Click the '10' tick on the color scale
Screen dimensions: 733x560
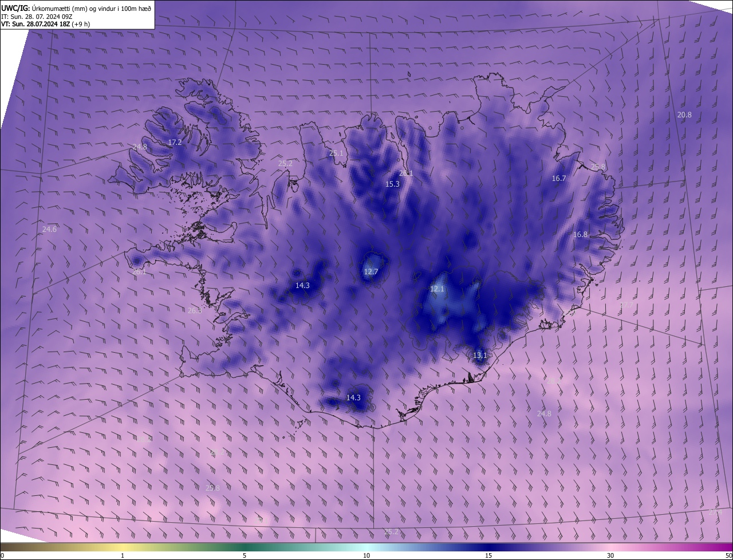[x=366, y=556]
